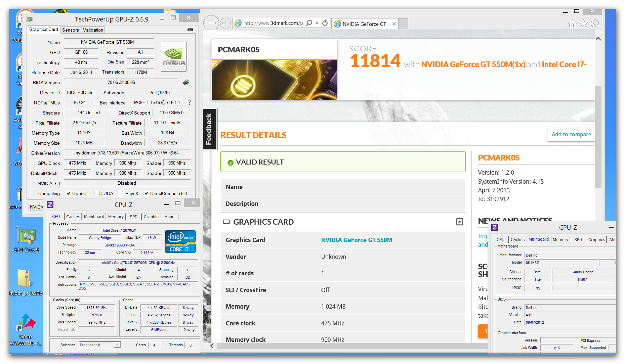Viewport: 625px width, 364px height.
Task: Click the GPU-Z screenshot camera icon
Action: [x=190, y=30]
